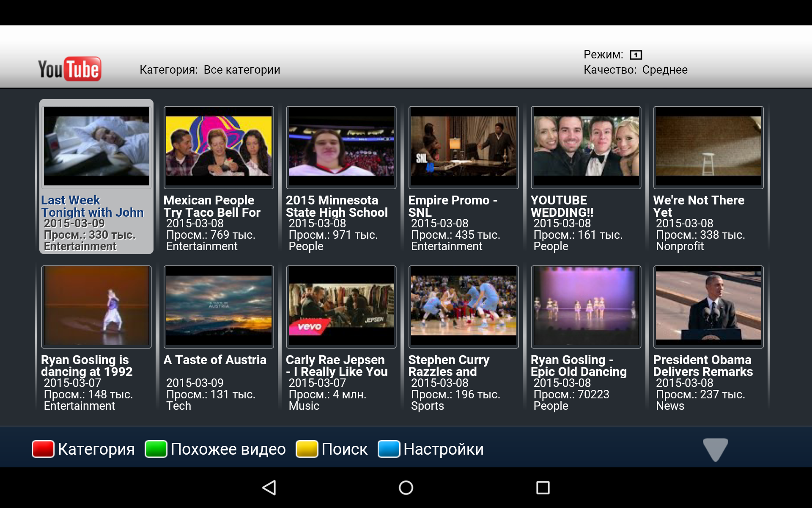The width and height of the screenshot is (812, 508).
Task: Click the 'Sports' category label
Action: (428, 406)
